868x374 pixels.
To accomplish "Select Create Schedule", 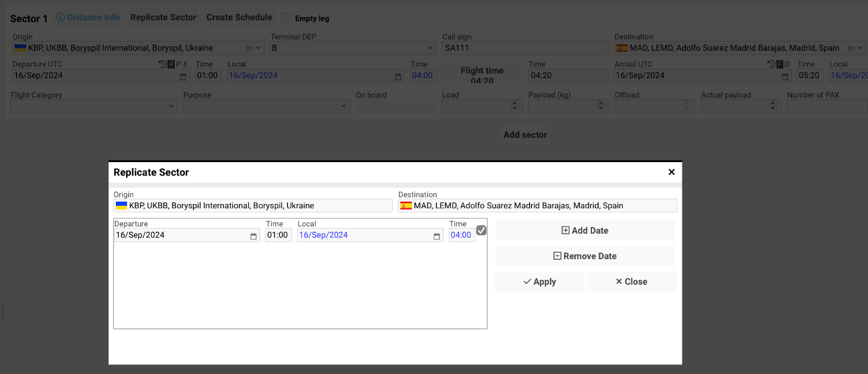I will point(238,17).
